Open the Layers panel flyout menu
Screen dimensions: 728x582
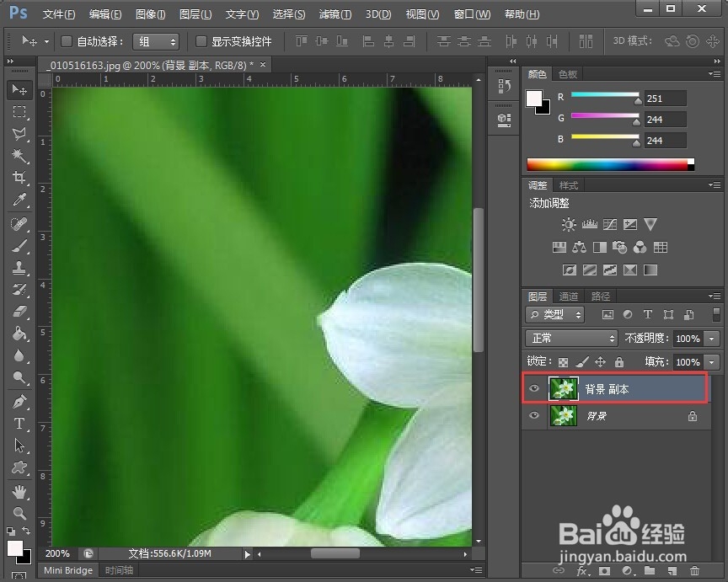coord(715,296)
